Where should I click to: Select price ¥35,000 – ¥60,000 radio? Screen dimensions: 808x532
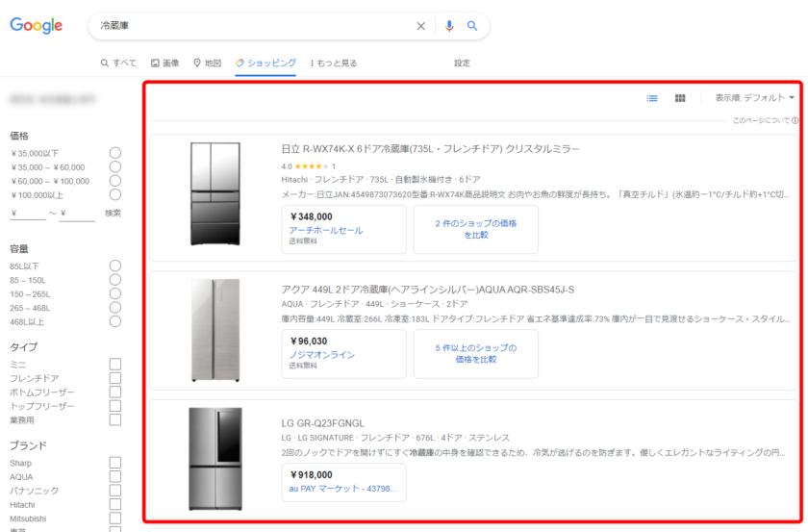pyautogui.click(x=115, y=167)
